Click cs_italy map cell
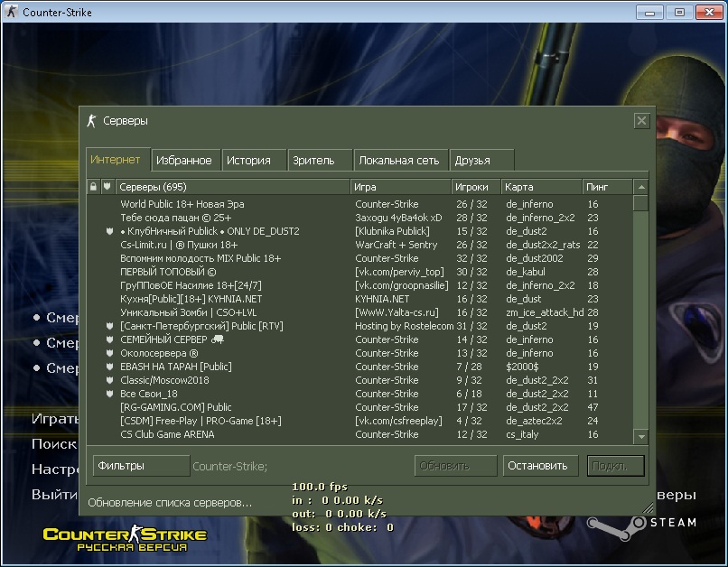Viewport: 728px width, 567px height. [522, 434]
